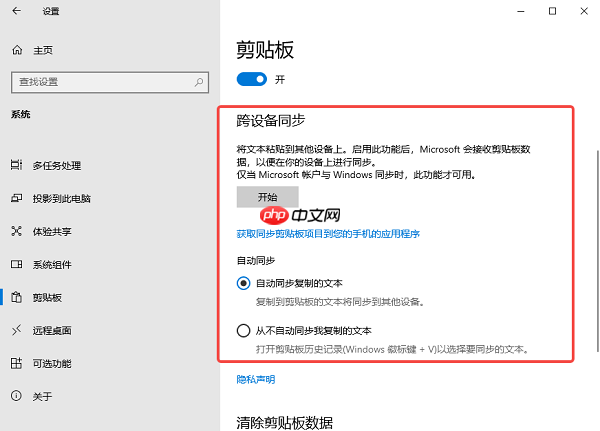Click the 关于 about info icon

click(17, 396)
